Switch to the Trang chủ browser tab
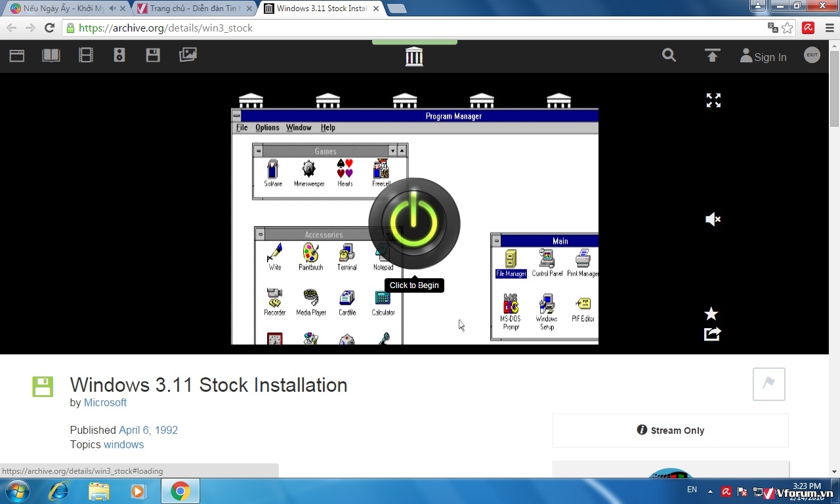Screen dimensions: 840x504 click(195, 9)
